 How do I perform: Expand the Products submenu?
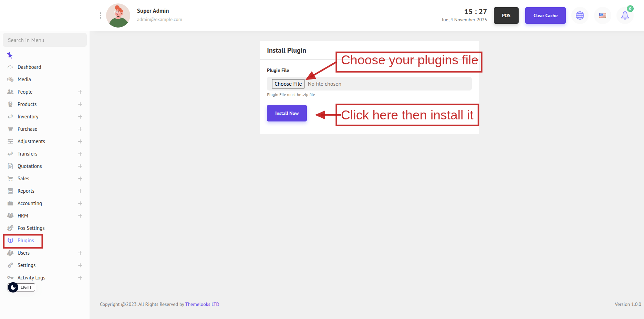80,104
